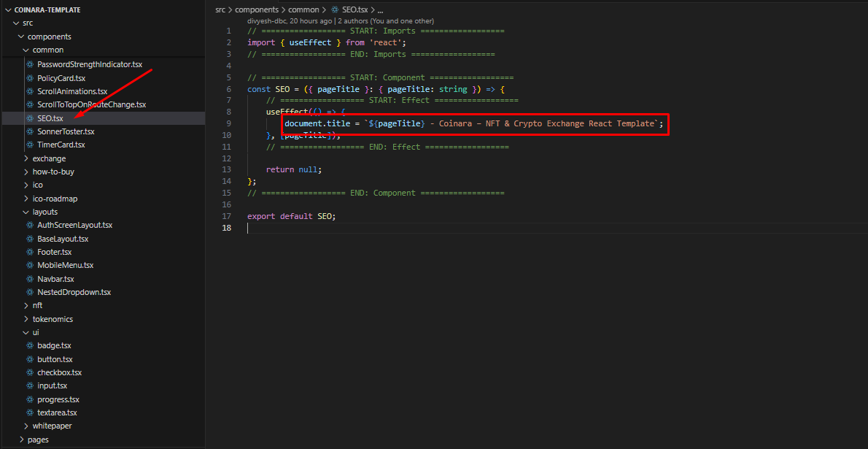The width and height of the screenshot is (868, 449).
Task: Open input.tsx file
Action: (52, 385)
